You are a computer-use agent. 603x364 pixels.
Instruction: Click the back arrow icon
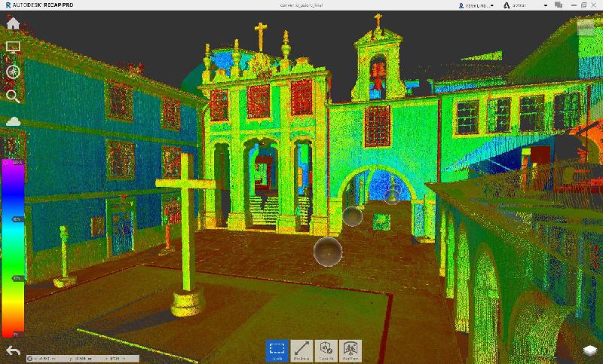(13, 350)
